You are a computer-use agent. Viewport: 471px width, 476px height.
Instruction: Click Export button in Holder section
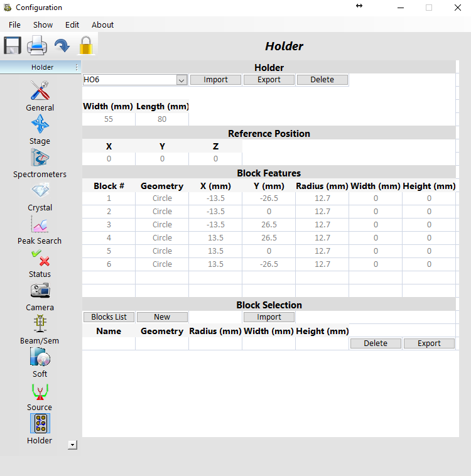(x=269, y=80)
